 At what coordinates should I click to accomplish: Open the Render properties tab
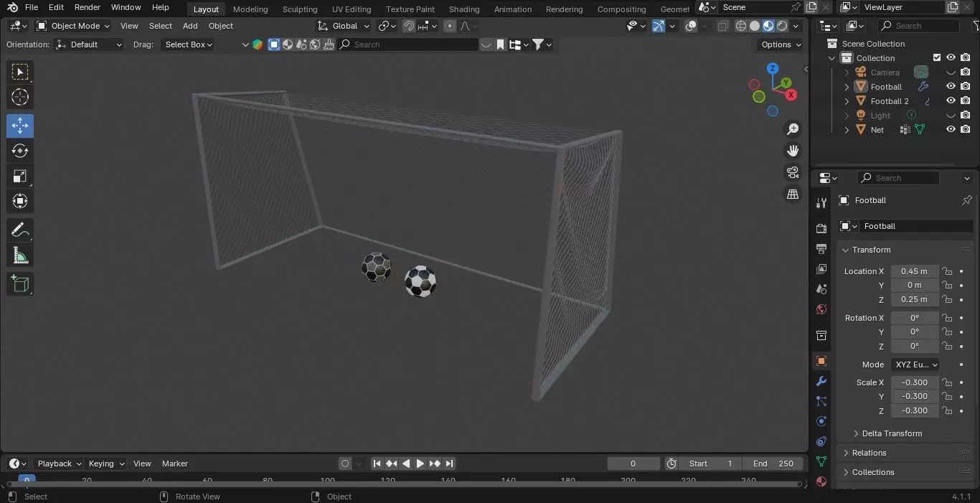(x=821, y=228)
